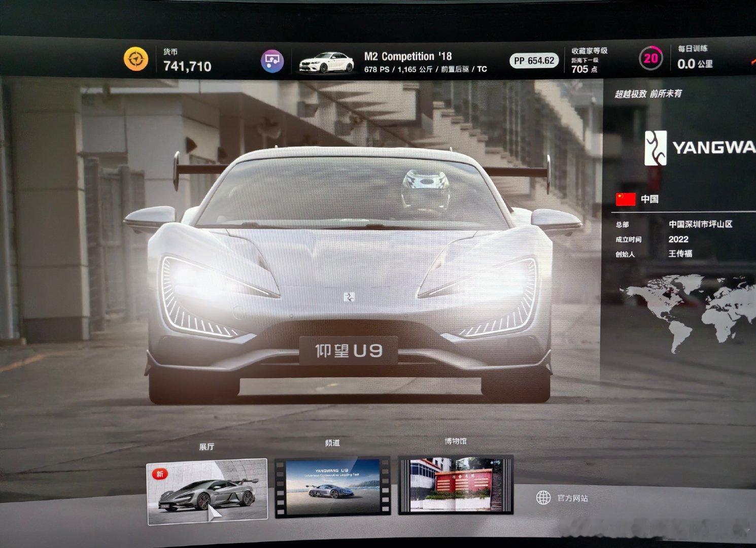The height and width of the screenshot is (548, 756).
Task: Click the 705 点 points value
Action: 585,69
